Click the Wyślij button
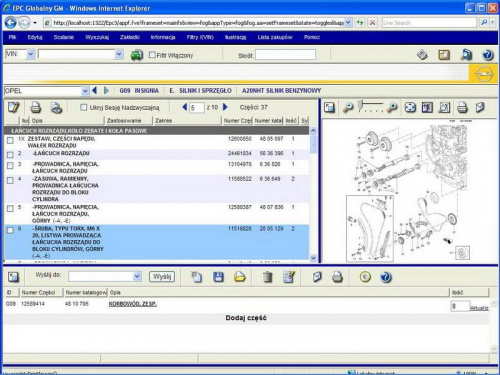 click(x=162, y=276)
